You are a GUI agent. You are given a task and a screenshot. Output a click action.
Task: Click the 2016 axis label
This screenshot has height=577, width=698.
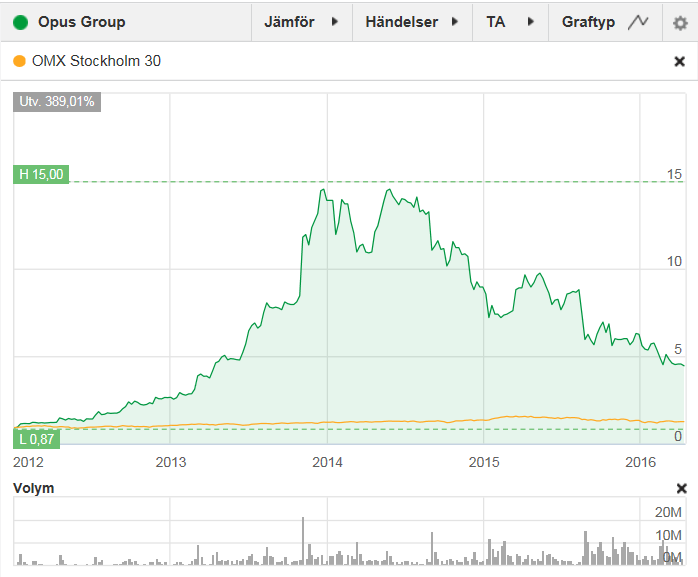[640, 462]
